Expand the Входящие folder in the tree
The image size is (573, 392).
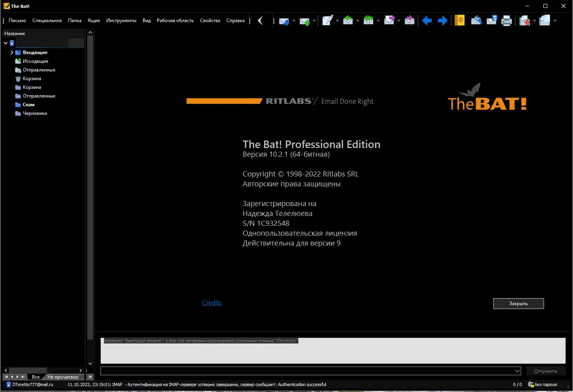pyautogui.click(x=12, y=52)
